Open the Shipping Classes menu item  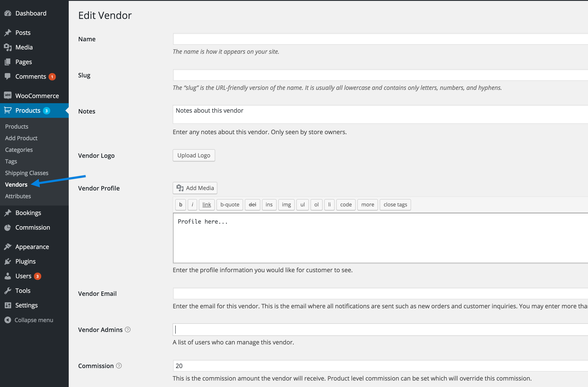pos(26,173)
